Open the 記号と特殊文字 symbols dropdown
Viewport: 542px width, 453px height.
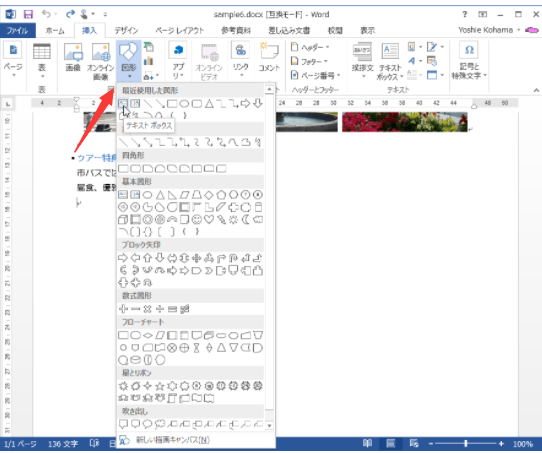click(469, 61)
